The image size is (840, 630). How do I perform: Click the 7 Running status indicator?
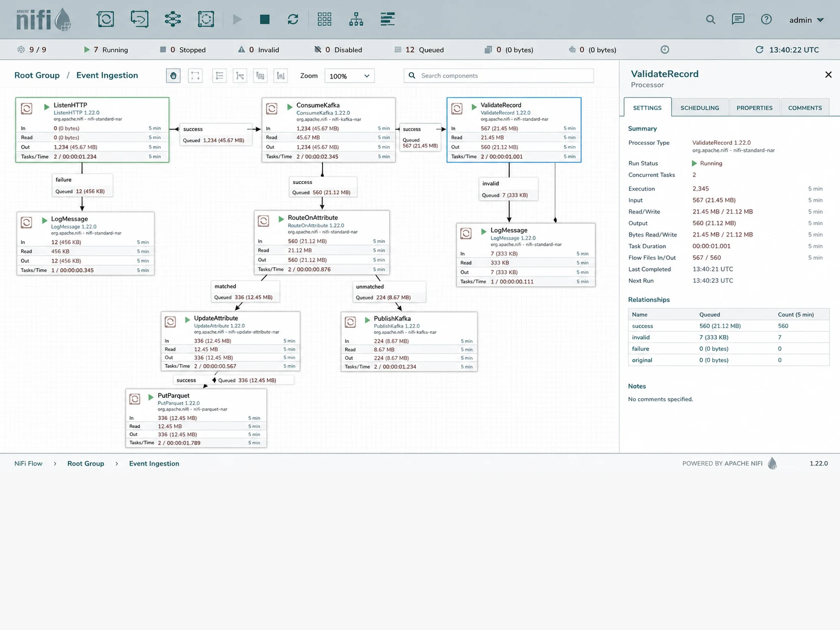106,50
